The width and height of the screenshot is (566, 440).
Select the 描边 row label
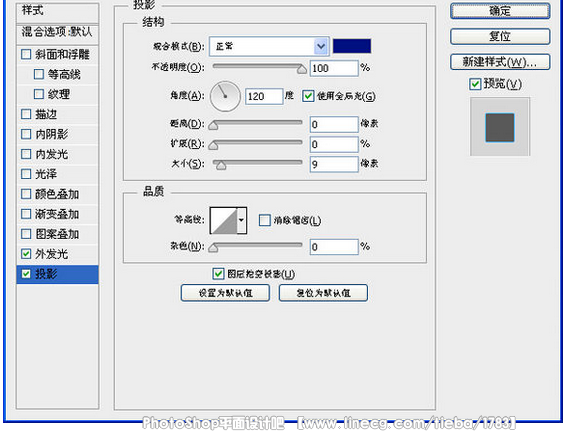coord(46,114)
